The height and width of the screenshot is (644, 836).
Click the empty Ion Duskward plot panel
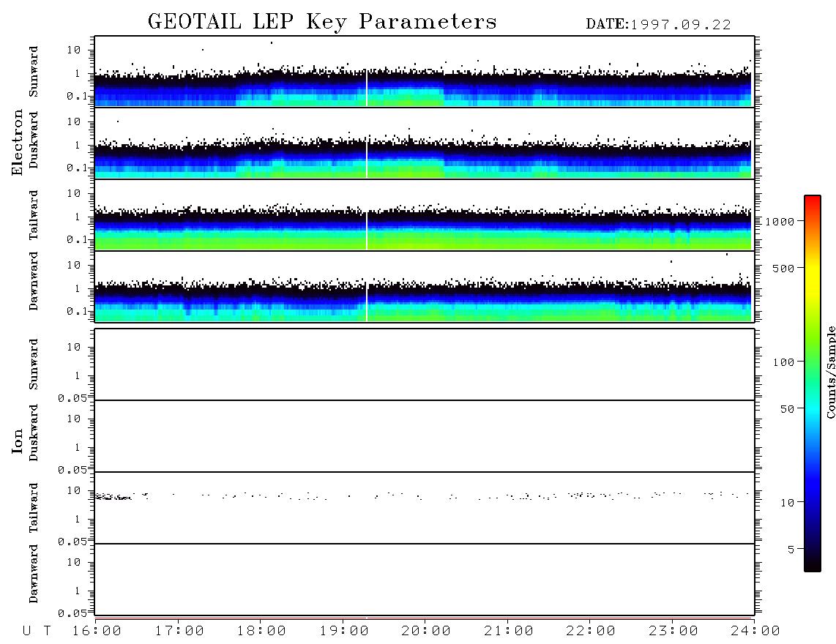tap(425, 436)
